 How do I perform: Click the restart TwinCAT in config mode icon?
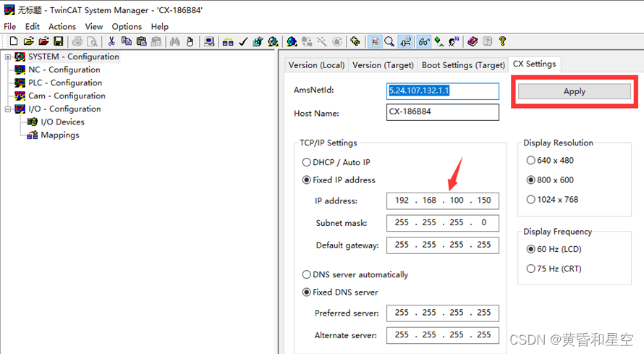292,41
